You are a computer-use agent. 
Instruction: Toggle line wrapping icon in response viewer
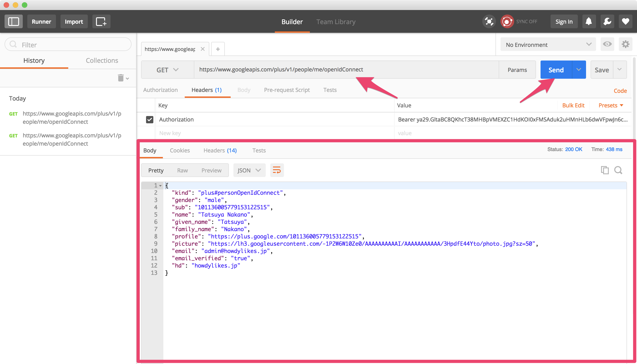coord(277,170)
